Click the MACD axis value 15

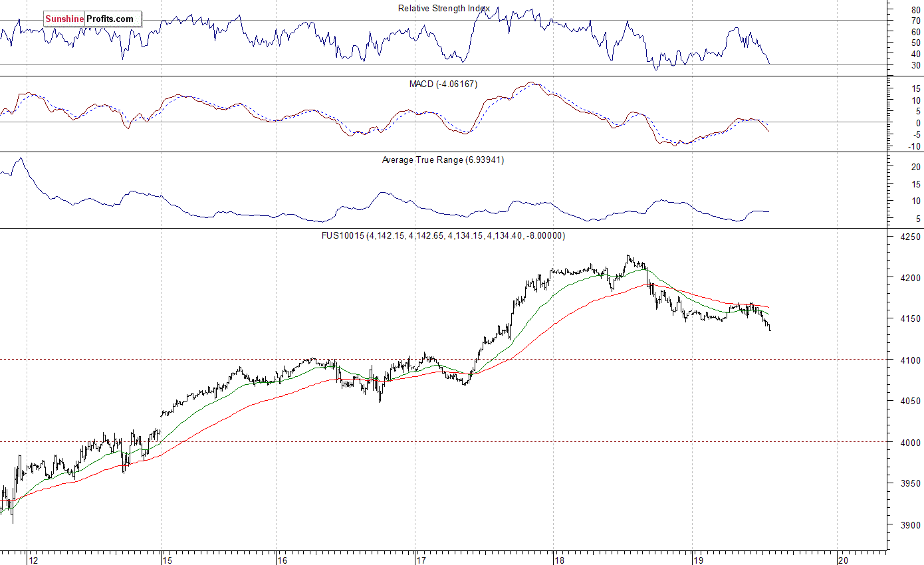point(915,88)
